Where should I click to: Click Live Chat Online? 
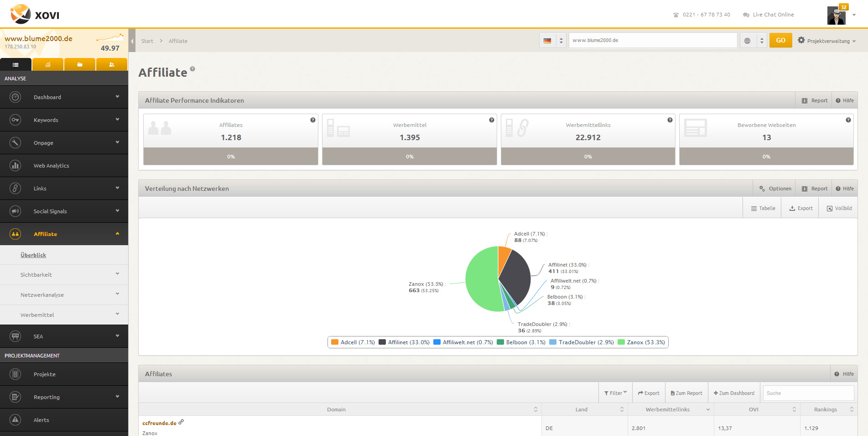click(769, 15)
